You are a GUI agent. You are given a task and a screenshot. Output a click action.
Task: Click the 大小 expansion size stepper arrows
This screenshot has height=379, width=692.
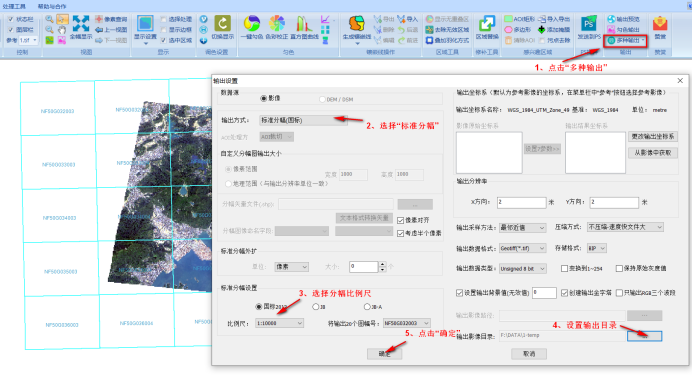[x=383, y=266]
